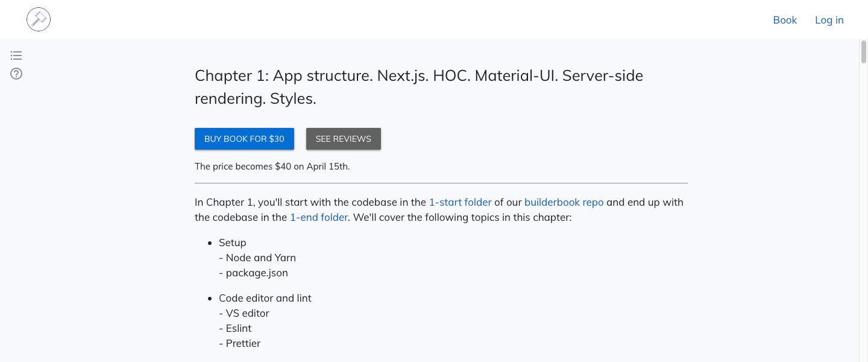Click the SEE REVIEWS button
This screenshot has width=868, height=362.
click(x=344, y=139)
